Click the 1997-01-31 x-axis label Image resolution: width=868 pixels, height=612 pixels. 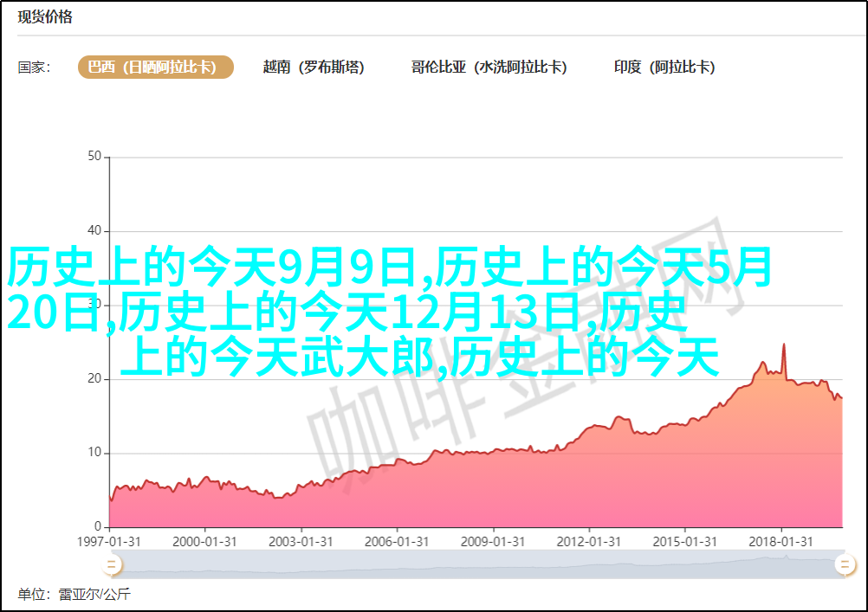pos(108,542)
